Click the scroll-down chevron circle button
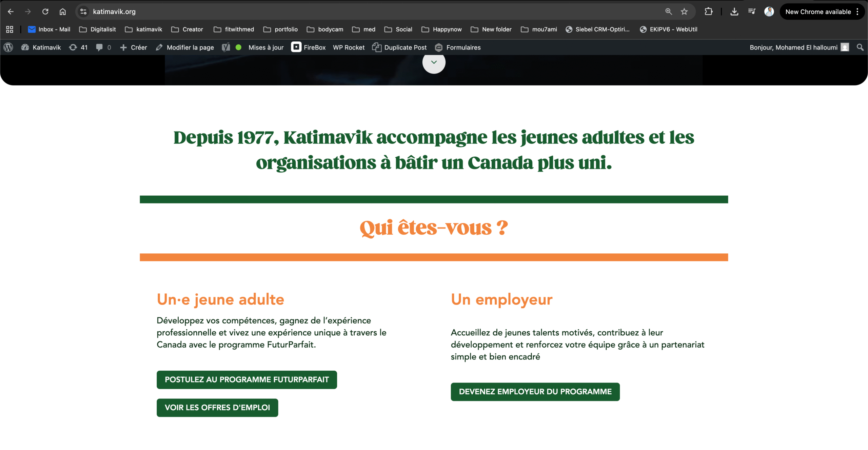The image size is (868, 450). [434, 62]
